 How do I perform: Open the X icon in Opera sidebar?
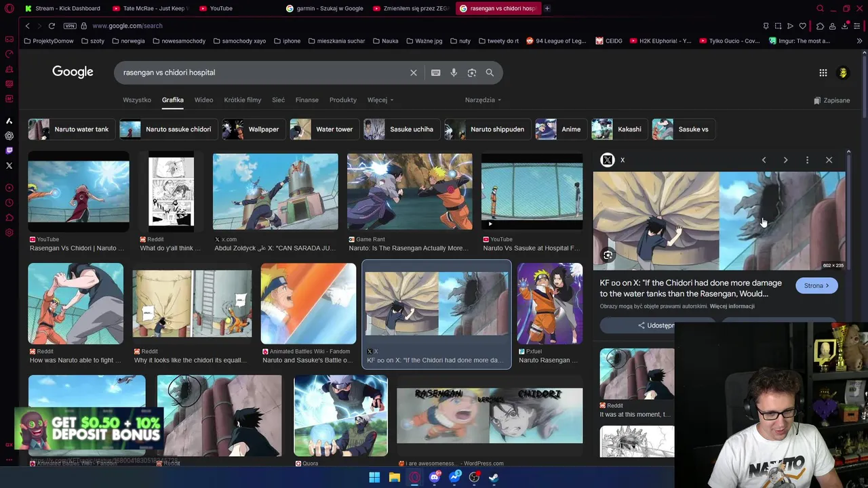[x=9, y=165]
